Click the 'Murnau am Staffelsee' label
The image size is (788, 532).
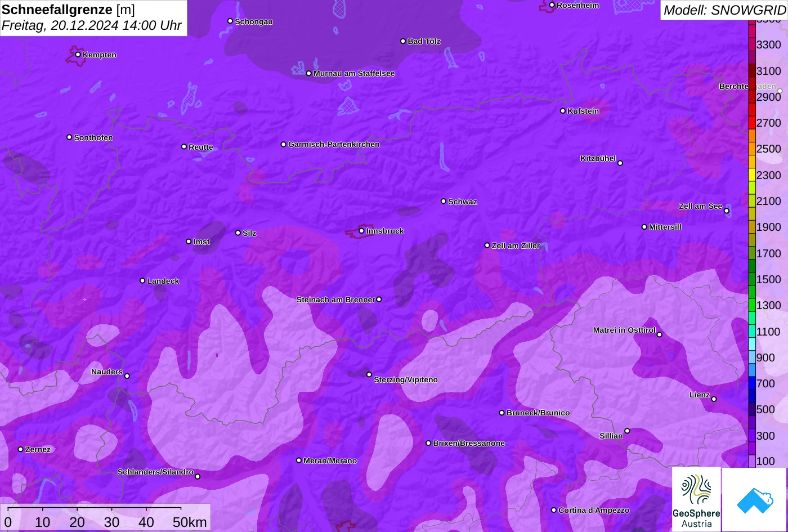pyautogui.click(x=354, y=73)
